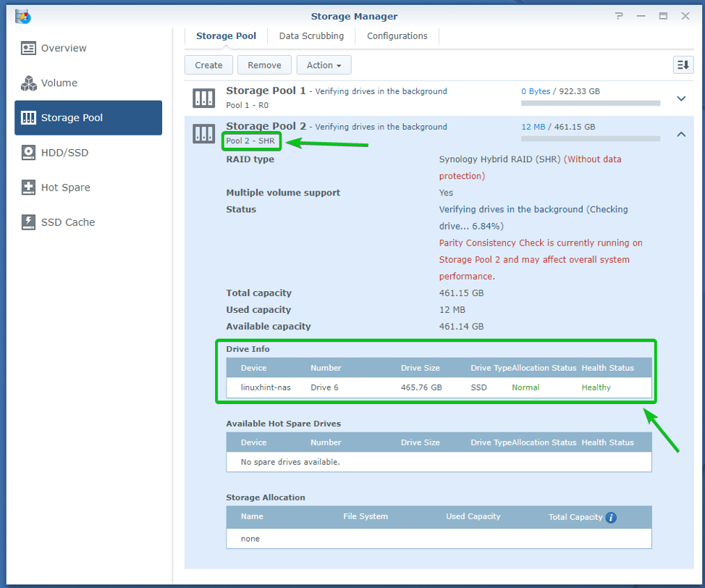Switch to the Data Scrubbing tab

[x=311, y=35]
